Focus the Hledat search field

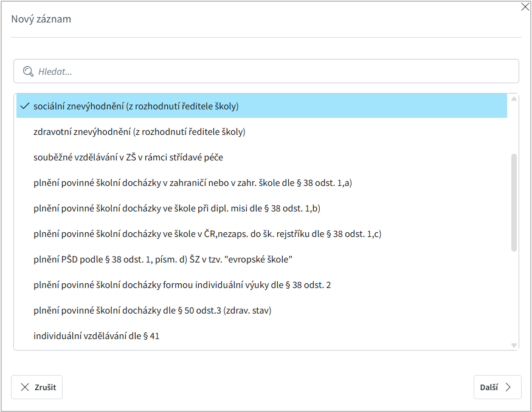click(x=274, y=71)
